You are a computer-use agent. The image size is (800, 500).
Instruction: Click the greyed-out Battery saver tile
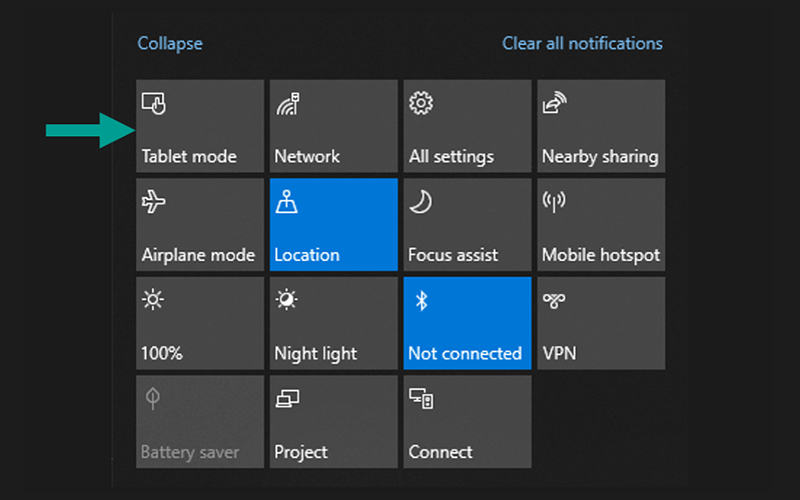200,422
